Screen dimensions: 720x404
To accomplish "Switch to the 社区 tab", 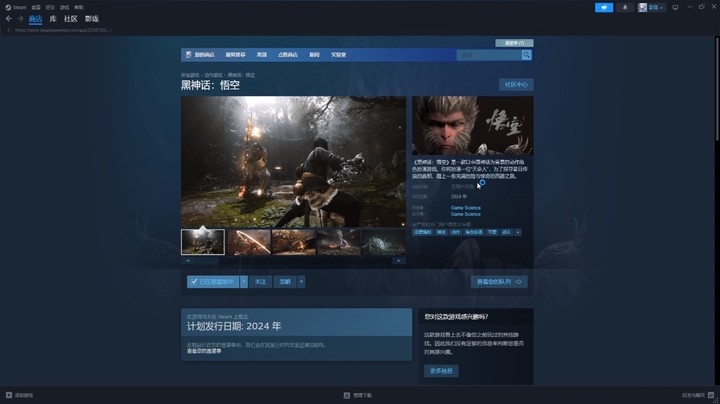I will click(x=71, y=19).
